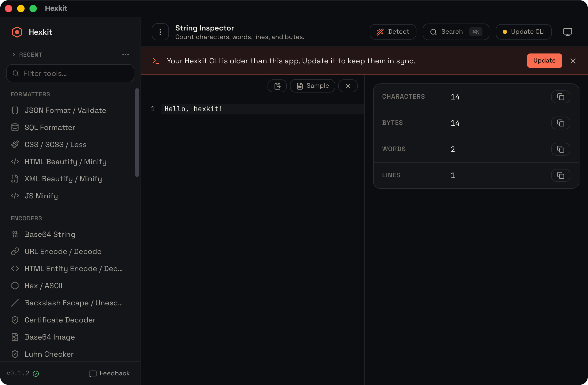Click the Luhn Checker shield icon

[x=15, y=354]
